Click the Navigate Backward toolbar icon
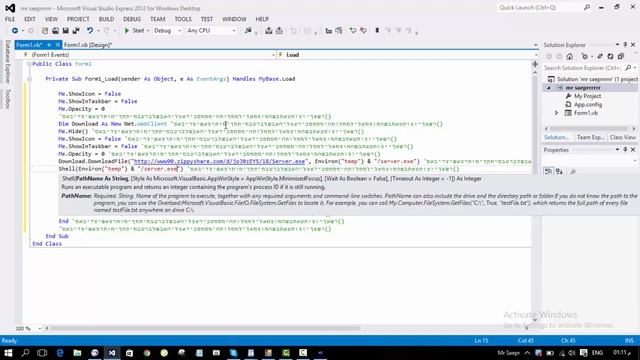This screenshot has width=640, height=360. click(15, 31)
